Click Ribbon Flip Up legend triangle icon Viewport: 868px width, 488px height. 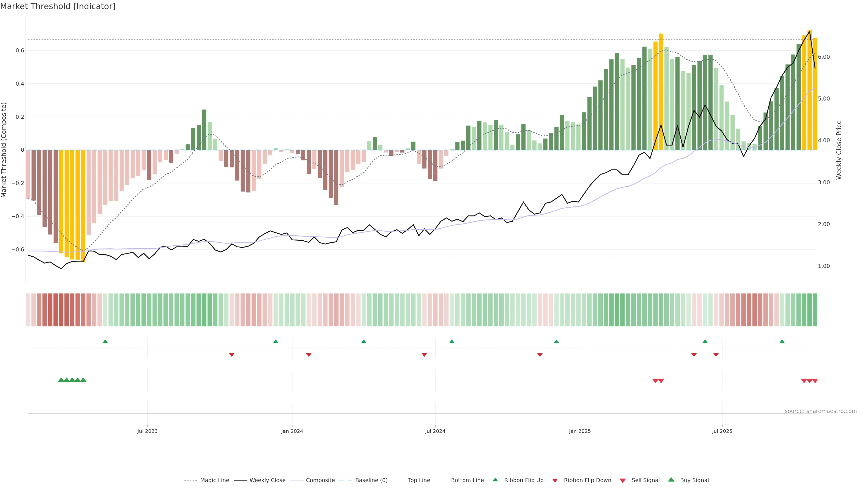[495, 480]
